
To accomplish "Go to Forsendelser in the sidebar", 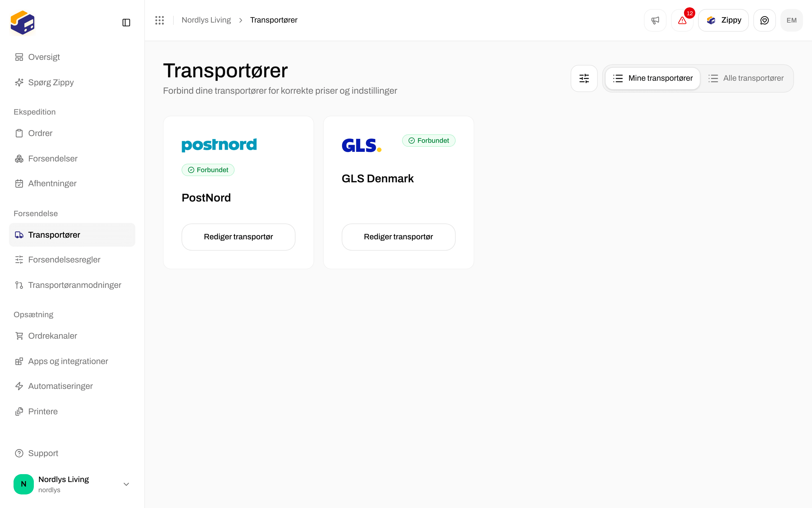I will pos(53,159).
